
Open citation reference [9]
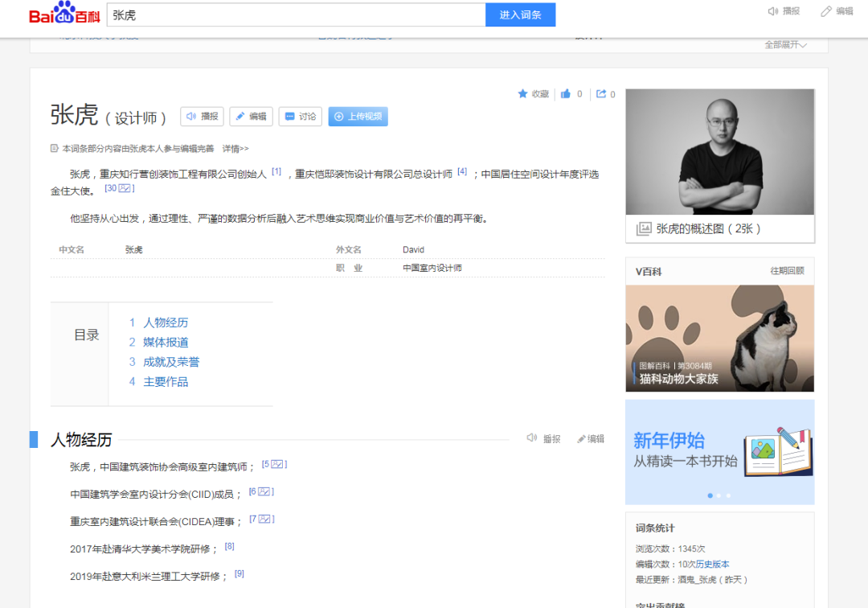point(240,573)
